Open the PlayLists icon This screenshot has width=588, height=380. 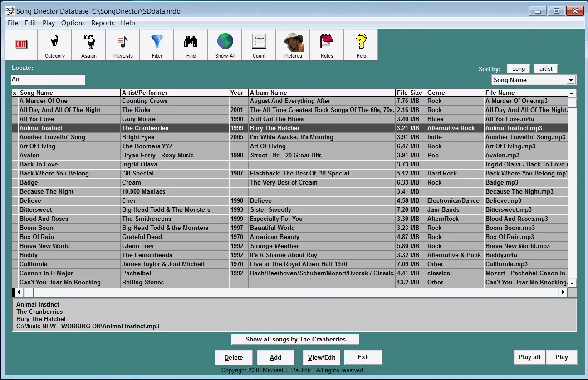pyautogui.click(x=122, y=44)
